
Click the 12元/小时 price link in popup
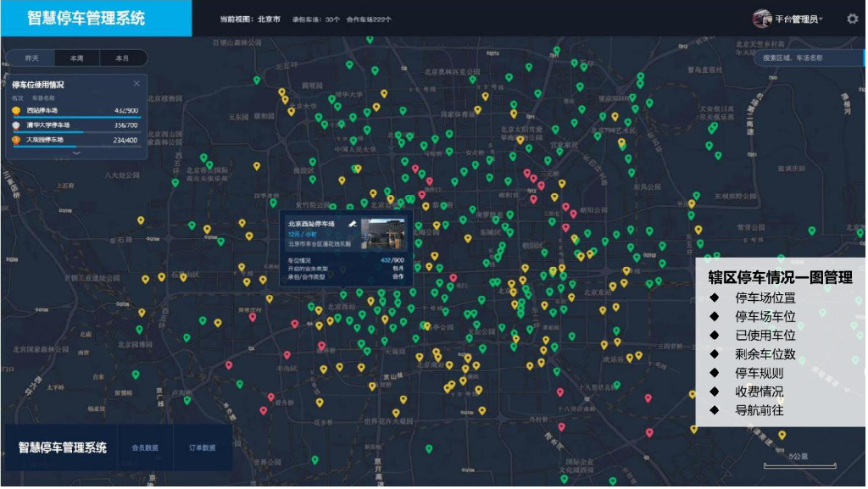click(x=302, y=234)
